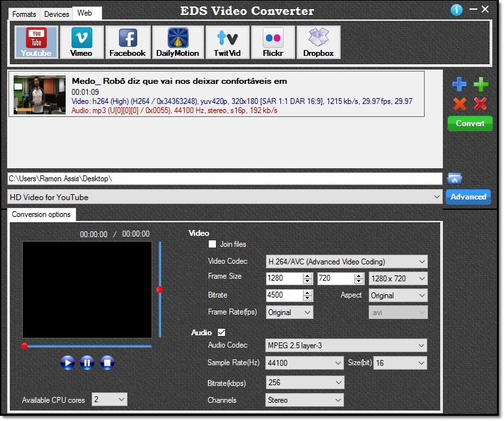Switch to the Formats tab
Viewport: 504px width, 421px height.
[x=24, y=14]
